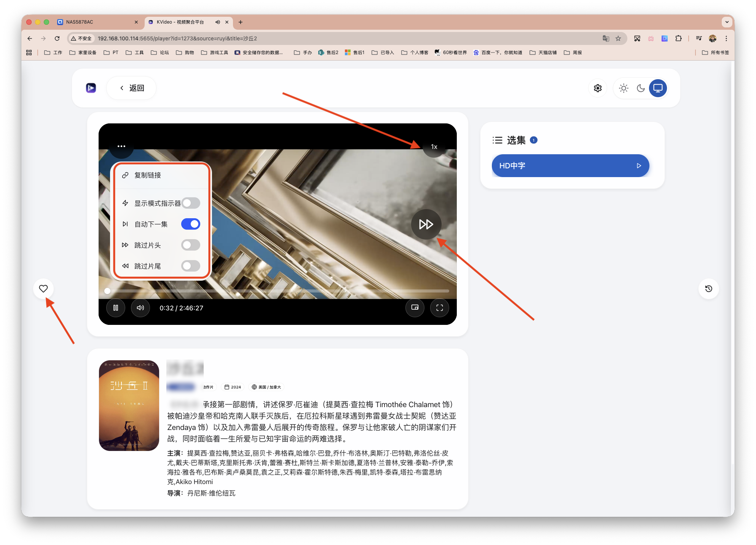Open the site settings gear
The width and height of the screenshot is (756, 545).
(x=597, y=88)
